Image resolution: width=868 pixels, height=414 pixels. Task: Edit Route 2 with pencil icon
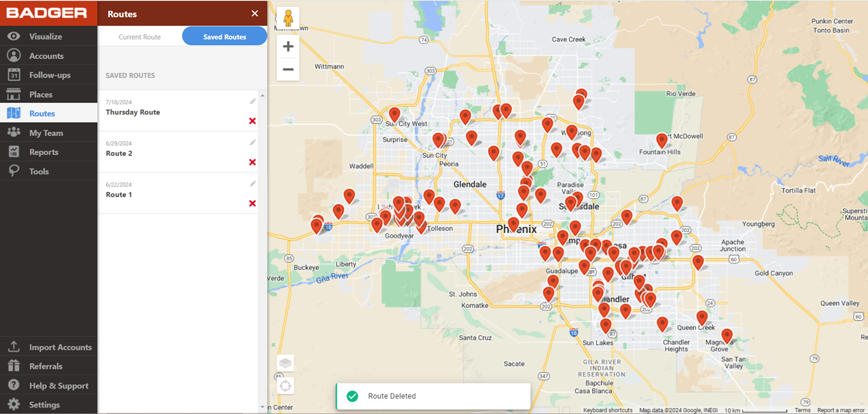(x=253, y=142)
